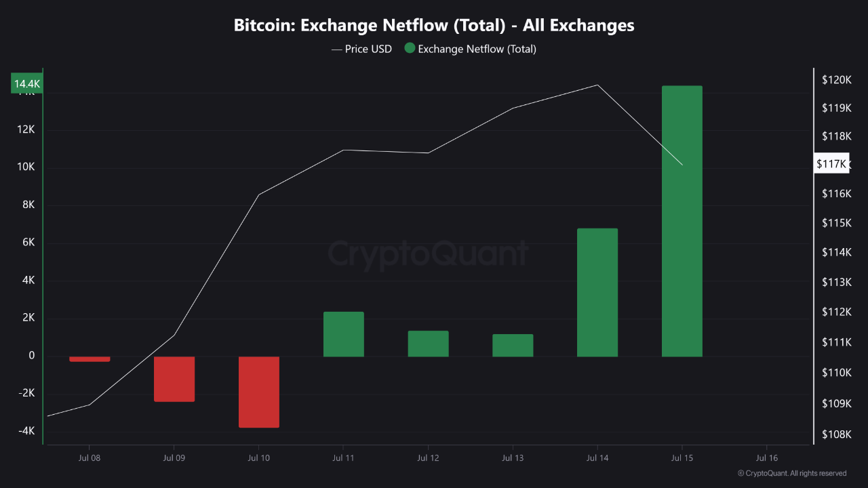Open the CryptoQuant copyright notice link

(792, 473)
